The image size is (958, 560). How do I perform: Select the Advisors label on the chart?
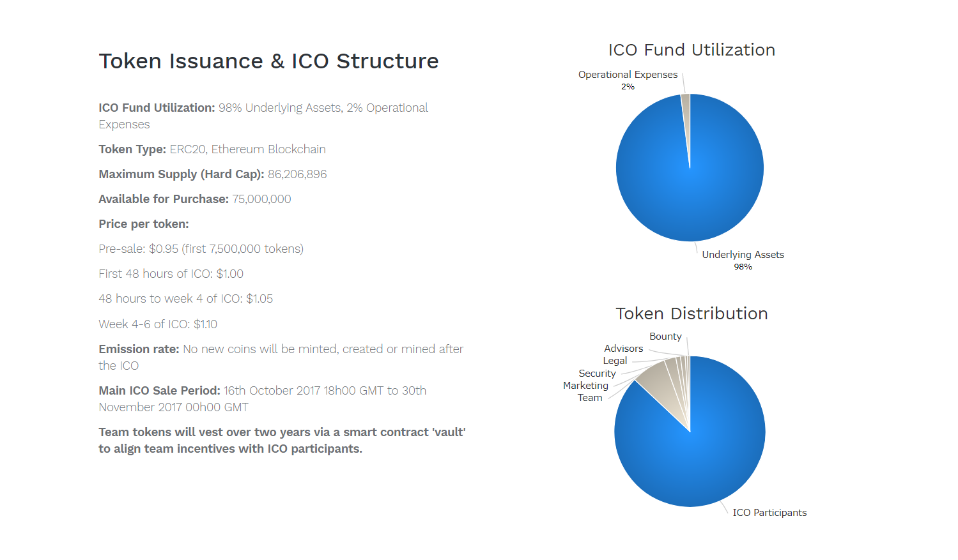(x=623, y=349)
